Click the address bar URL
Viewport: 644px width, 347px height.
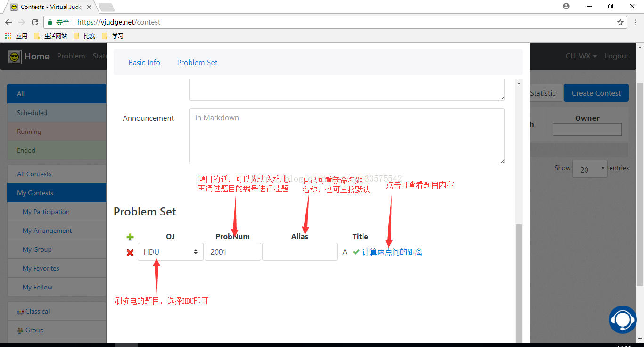point(119,22)
